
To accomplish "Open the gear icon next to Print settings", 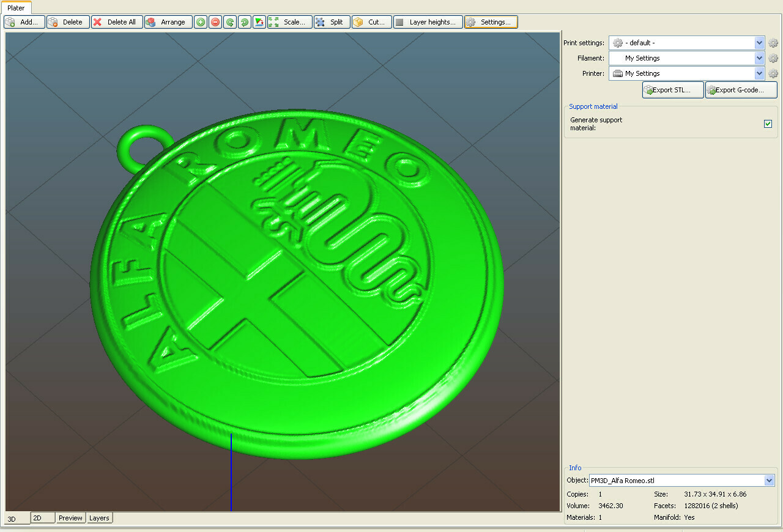I will (x=773, y=43).
